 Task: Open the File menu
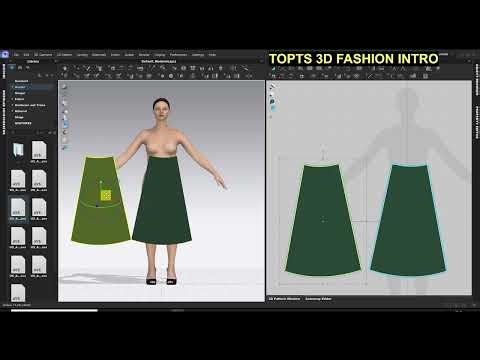(x=16, y=55)
